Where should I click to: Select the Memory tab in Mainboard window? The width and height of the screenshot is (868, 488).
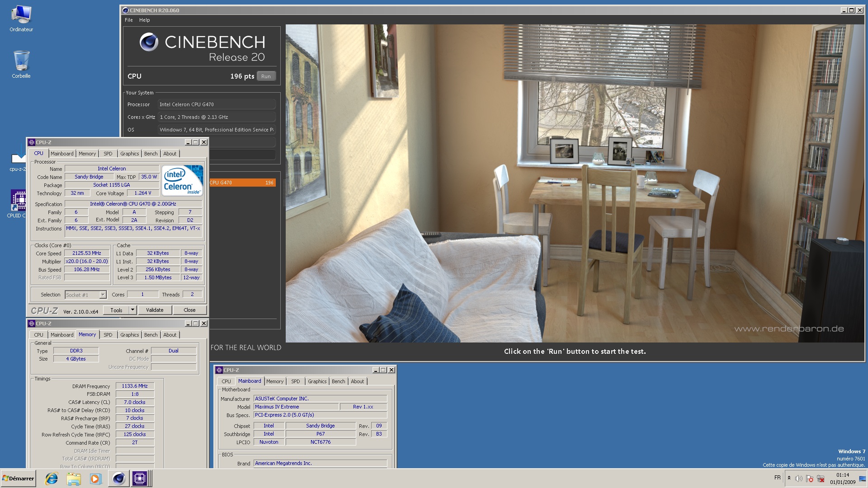(x=275, y=381)
